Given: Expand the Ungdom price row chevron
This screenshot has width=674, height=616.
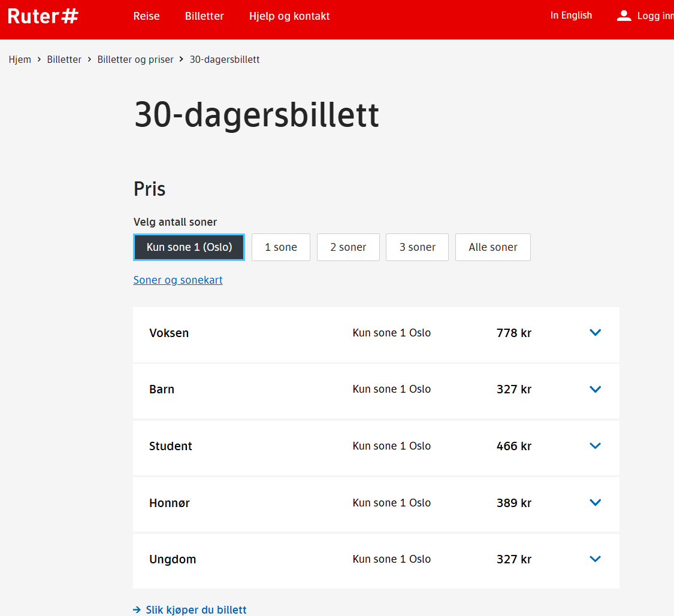Looking at the screenshot, I should click(595, 559).
